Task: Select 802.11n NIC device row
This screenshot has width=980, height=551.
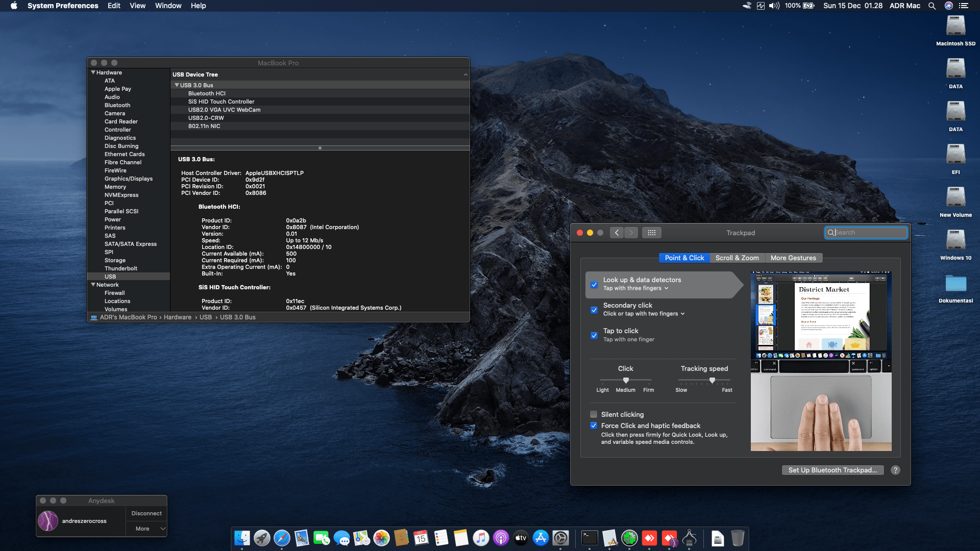Action: point(320,126)
